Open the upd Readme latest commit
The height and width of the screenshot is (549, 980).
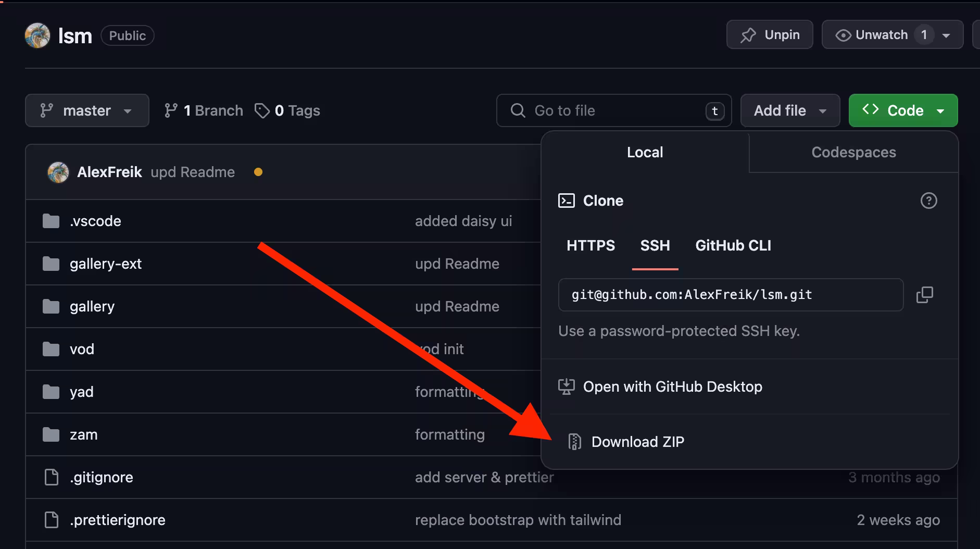[193, 172]
